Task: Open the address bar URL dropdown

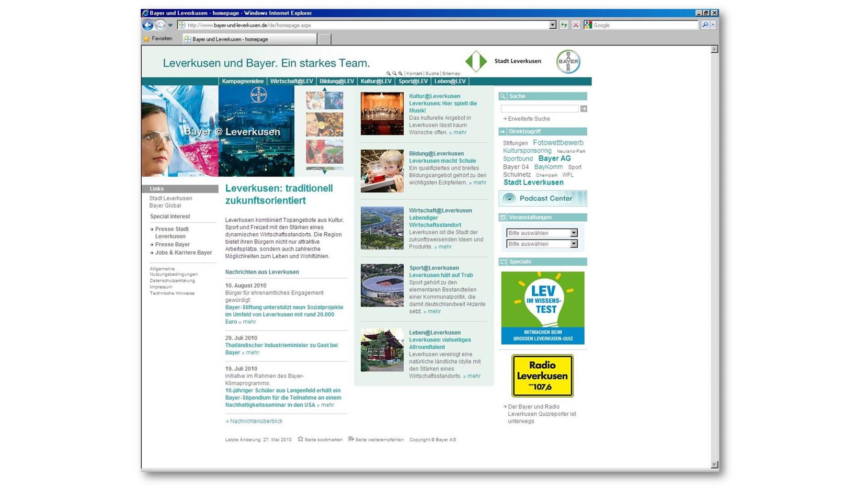Action: [552, 25]
